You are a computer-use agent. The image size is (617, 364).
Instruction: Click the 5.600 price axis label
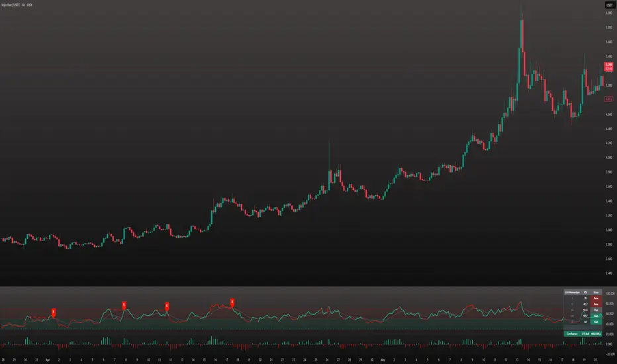[609, 42]
